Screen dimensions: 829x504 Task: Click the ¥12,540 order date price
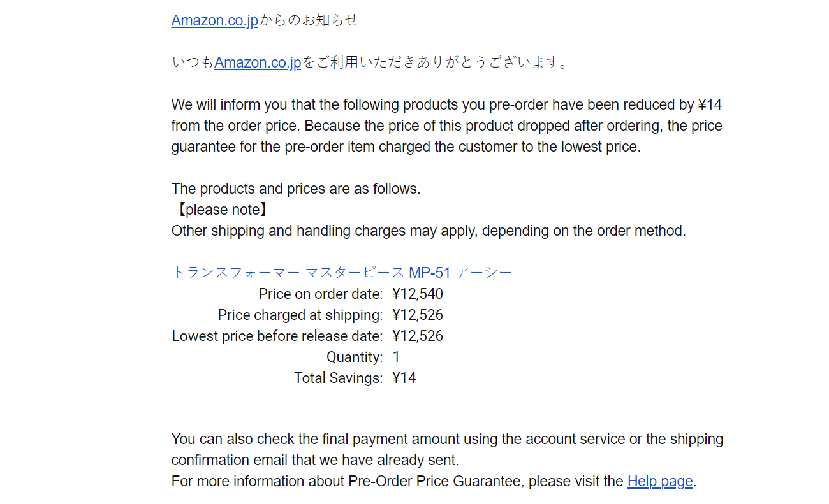click(x=418, y=294)
